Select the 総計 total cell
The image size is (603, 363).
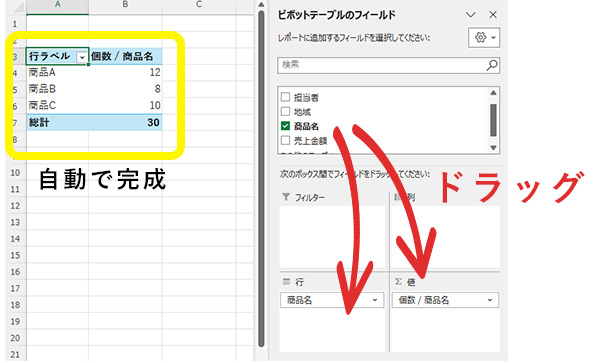point(57,123)
